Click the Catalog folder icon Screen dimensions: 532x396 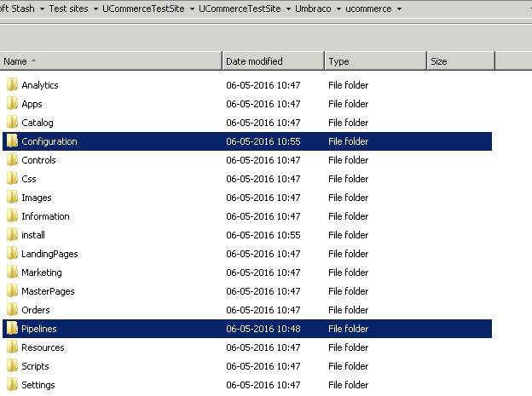(x=12, y=122)
